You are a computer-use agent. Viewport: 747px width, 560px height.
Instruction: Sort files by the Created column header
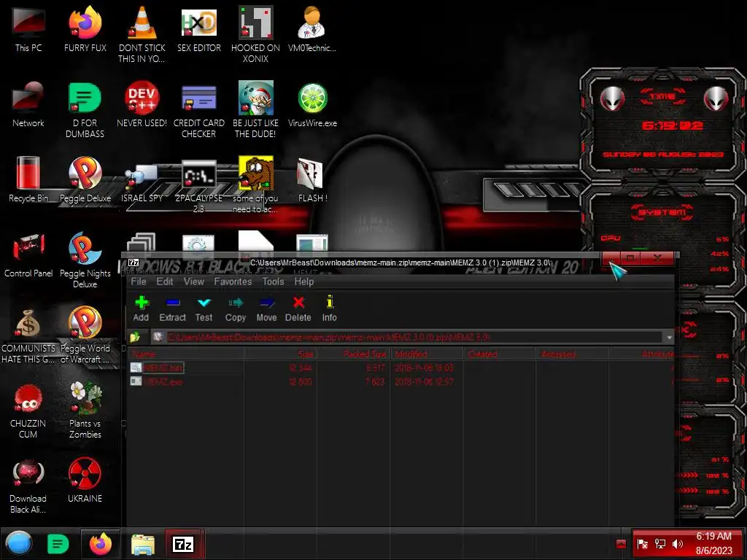click(500, 354)
